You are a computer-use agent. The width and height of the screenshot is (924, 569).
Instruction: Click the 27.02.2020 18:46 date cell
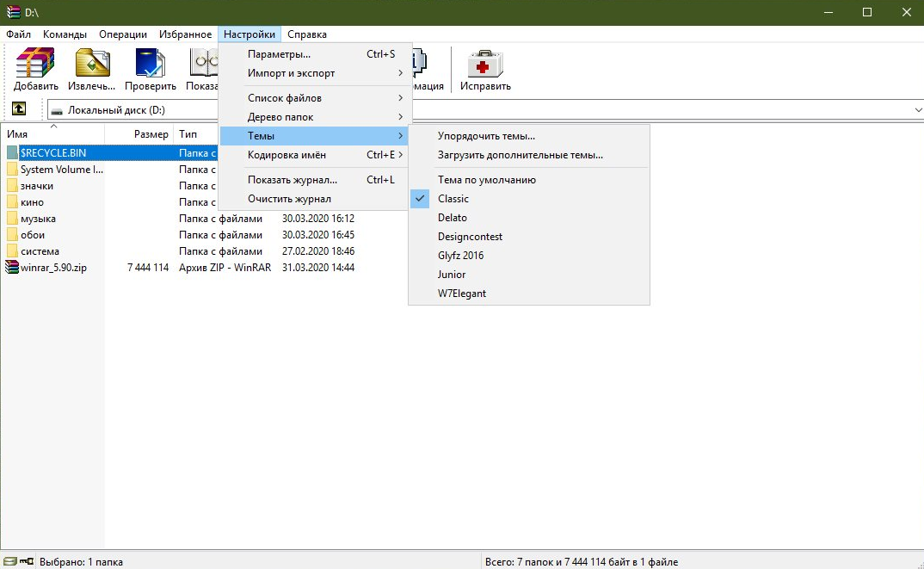(x=318, y=251)
